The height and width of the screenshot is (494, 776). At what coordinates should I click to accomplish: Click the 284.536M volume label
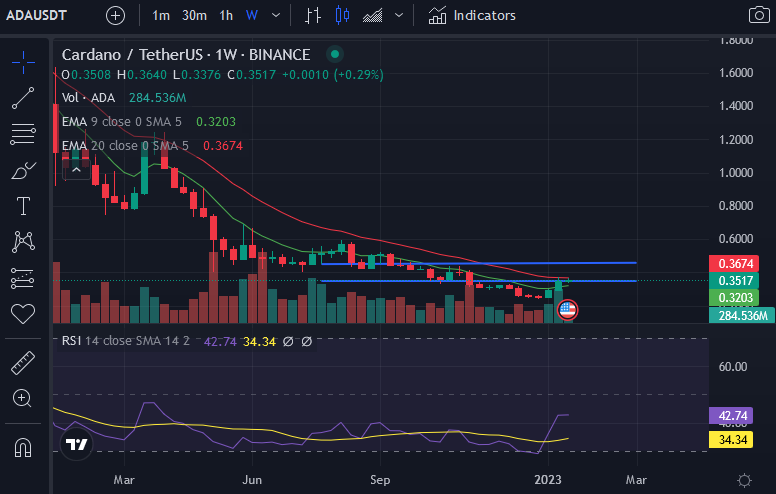pos(742,315)
